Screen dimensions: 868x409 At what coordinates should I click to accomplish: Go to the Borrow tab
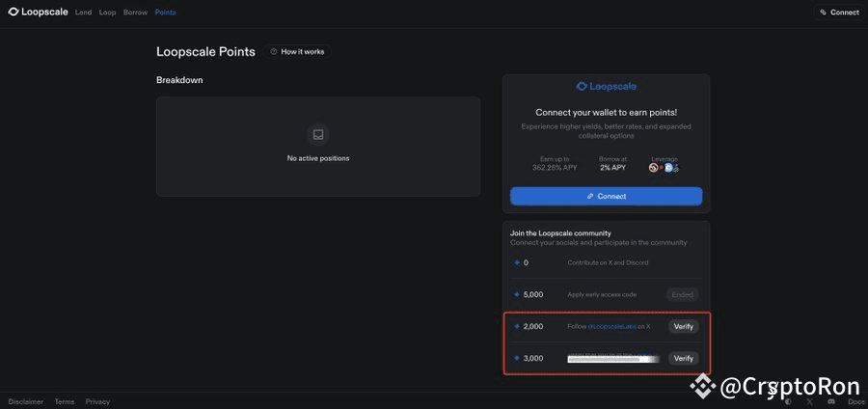pos(135,13)
